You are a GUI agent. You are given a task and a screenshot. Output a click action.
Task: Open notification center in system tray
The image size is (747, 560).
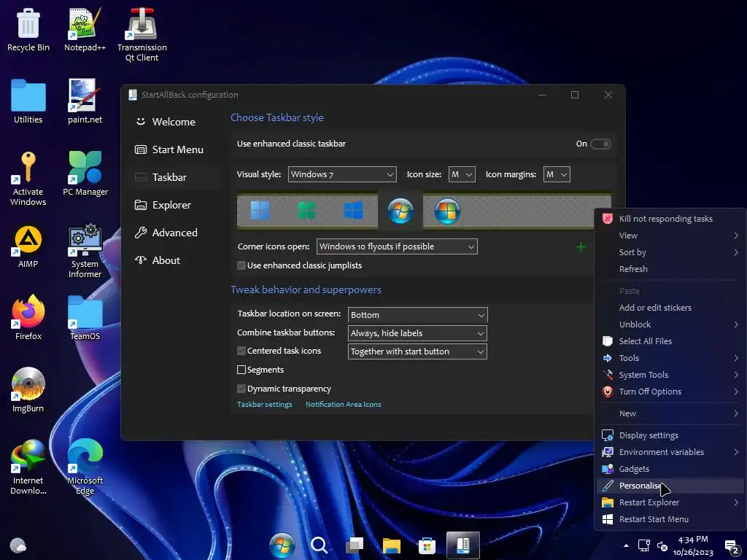732,547
